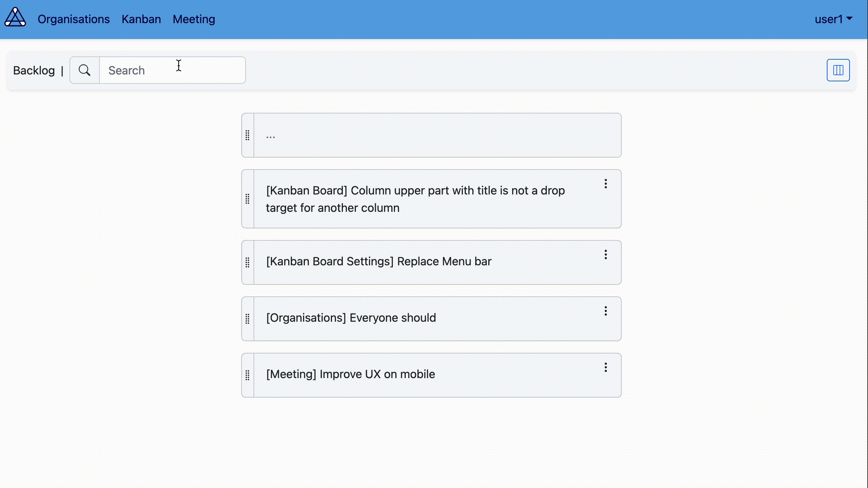Open options menu of Column upper part card
Screen dimensions: 868x488
pyautogui.click(x=606, y=184)
